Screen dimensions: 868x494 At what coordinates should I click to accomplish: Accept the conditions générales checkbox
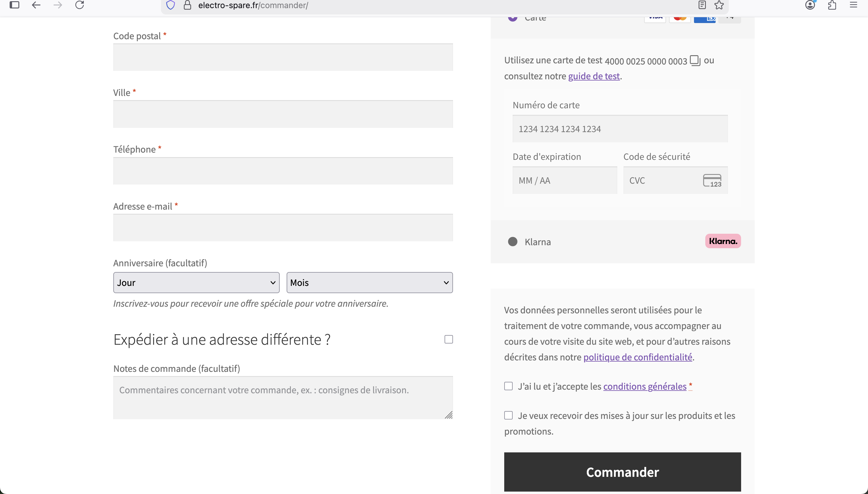click(x=508, y=386)
